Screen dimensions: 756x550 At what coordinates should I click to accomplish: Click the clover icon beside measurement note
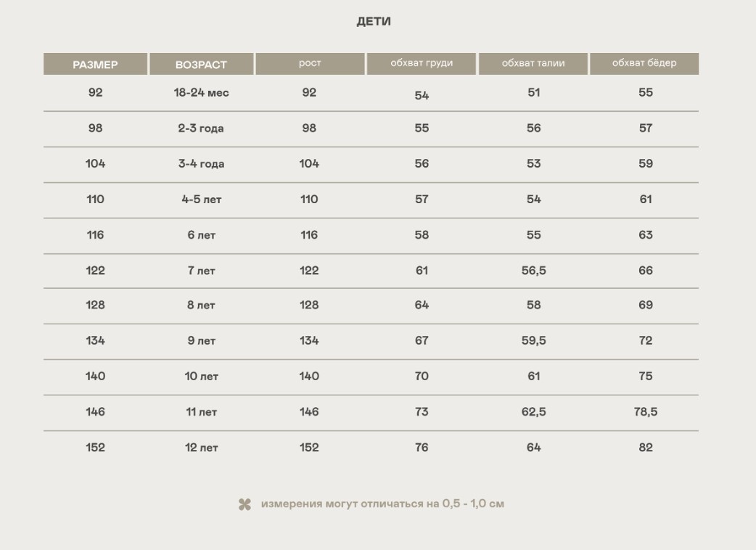click(245, 505)
